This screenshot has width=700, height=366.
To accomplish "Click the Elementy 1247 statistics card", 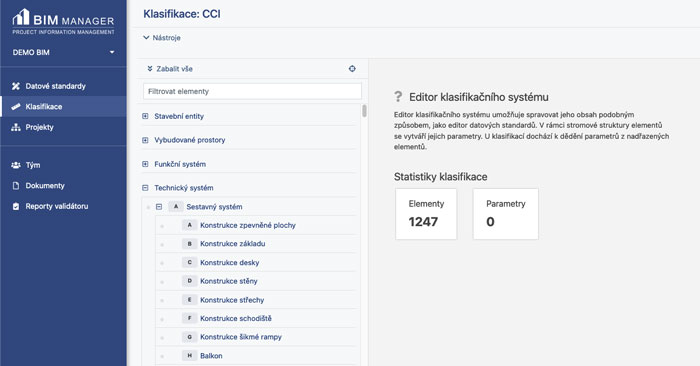I will [x=426, y=214].
